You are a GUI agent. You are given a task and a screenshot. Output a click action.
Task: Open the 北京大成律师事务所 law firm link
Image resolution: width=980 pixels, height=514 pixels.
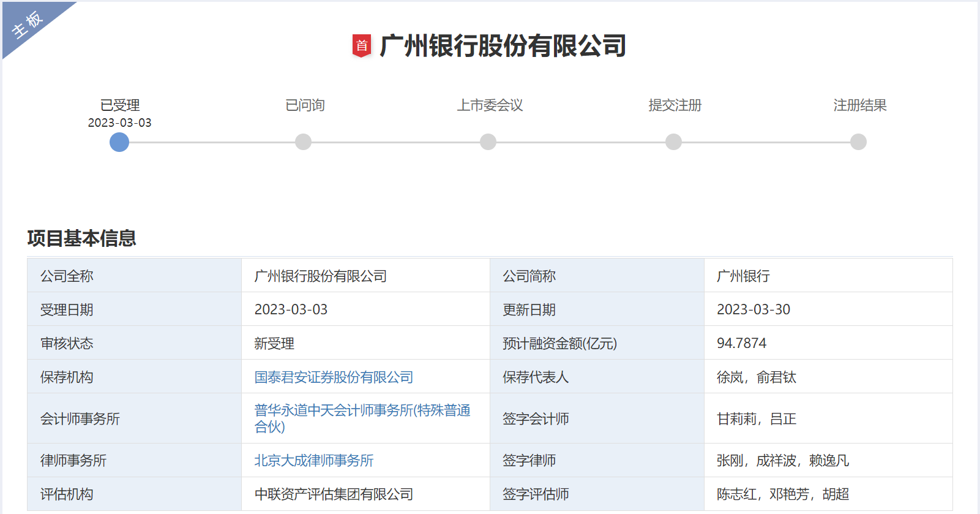tap(314, 461)
